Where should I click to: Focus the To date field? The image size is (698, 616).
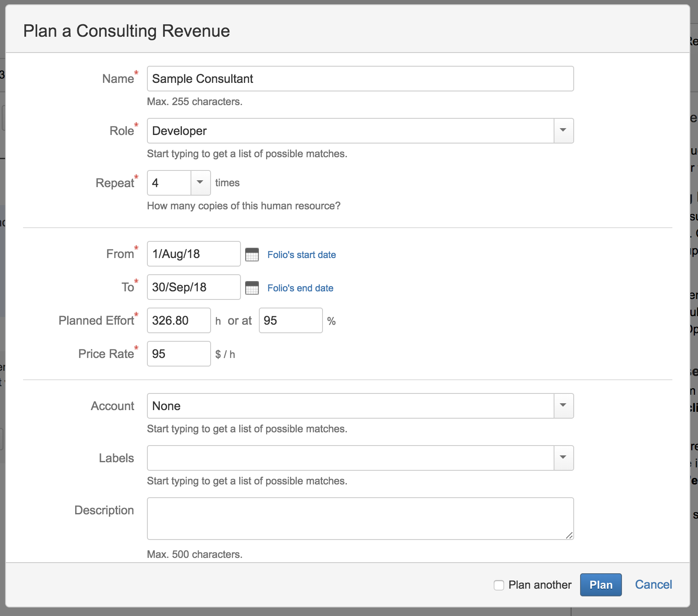coord(194,287)
